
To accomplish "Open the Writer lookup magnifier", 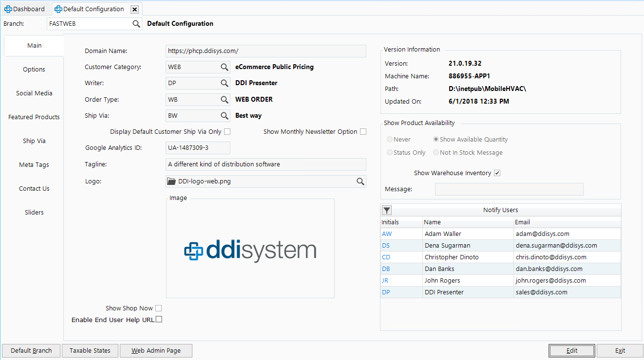I will click(224, 83).
